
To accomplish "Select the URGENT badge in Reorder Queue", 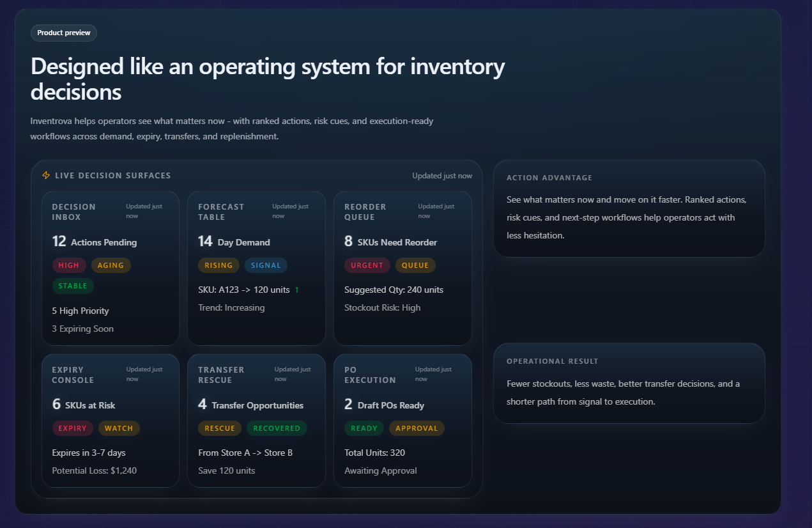I will tap(367, 265).
